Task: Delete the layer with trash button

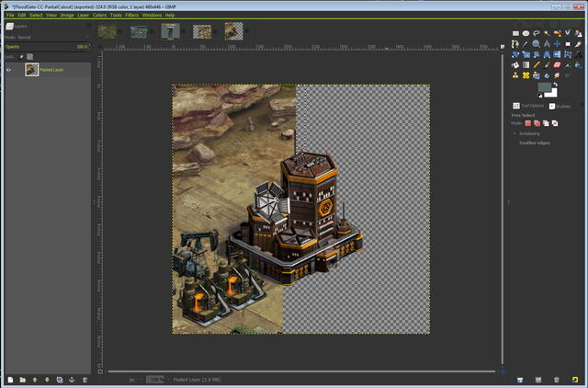Action: (x=85, y=380)
